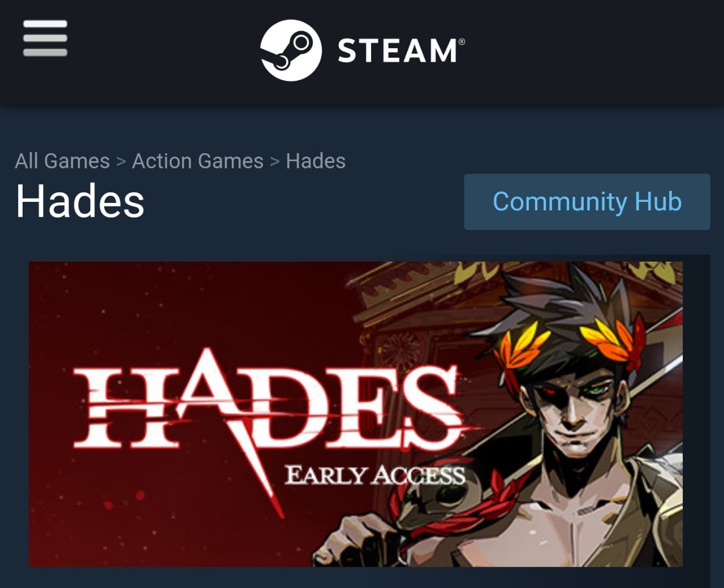Go to All Games breadcrumb

(62, 161)
